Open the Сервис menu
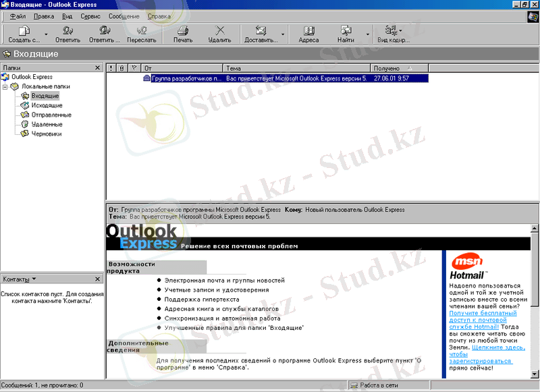Image resolution: width=540 pixels, height=392 pixels. [90, 16]
